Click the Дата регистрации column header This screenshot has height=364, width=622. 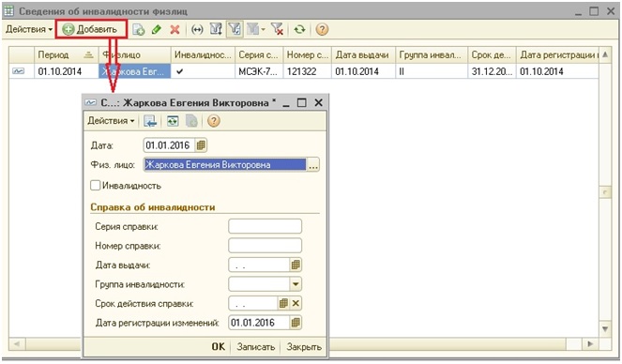[557, 55]
